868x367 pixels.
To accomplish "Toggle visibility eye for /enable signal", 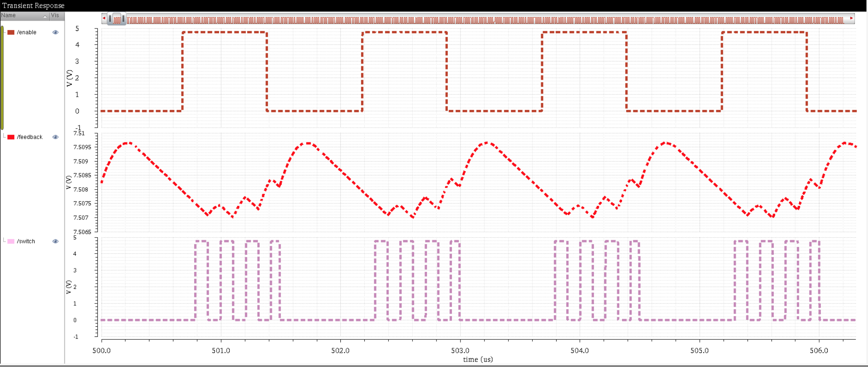I will (x=55, y=32).
